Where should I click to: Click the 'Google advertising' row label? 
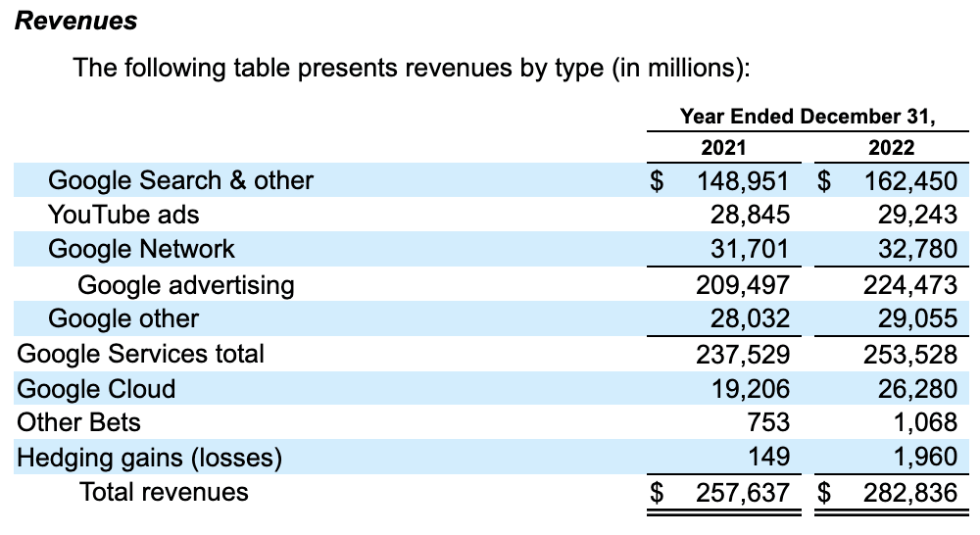185,285
